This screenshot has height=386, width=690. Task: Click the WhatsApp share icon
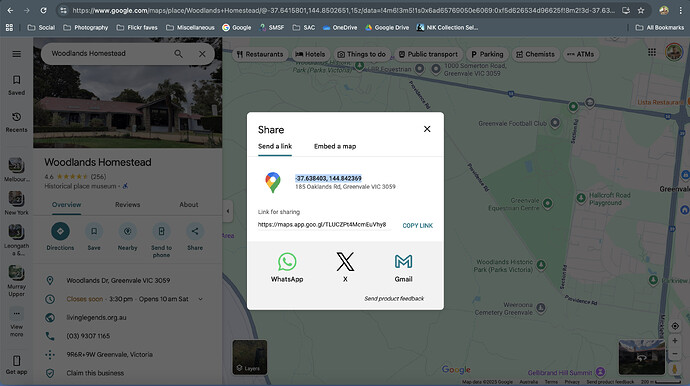pyautogui.click(x=287, y=262)
